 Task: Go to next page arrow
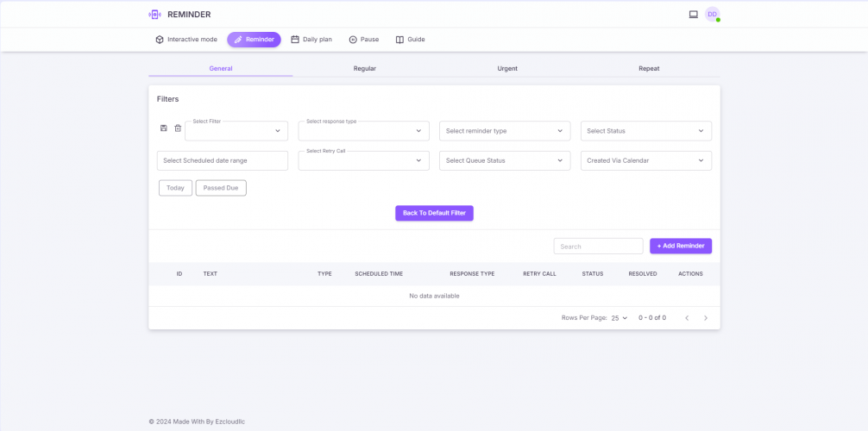[x=705, y=318]
